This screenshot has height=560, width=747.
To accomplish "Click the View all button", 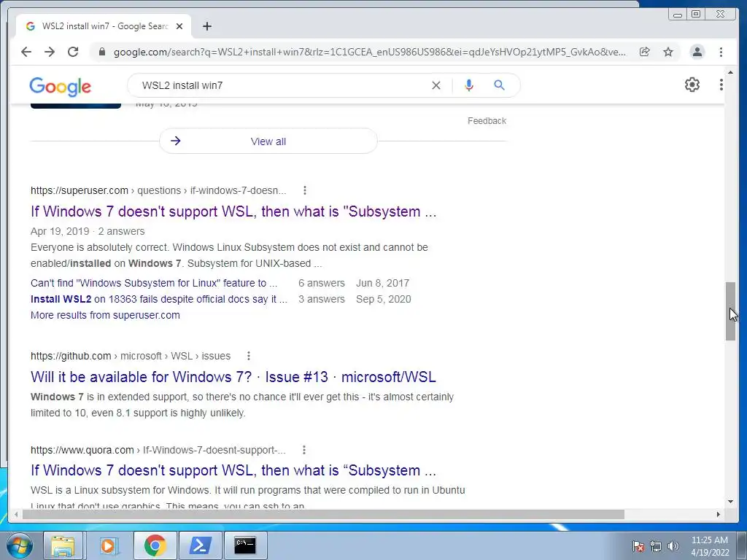I will point(268,141).
